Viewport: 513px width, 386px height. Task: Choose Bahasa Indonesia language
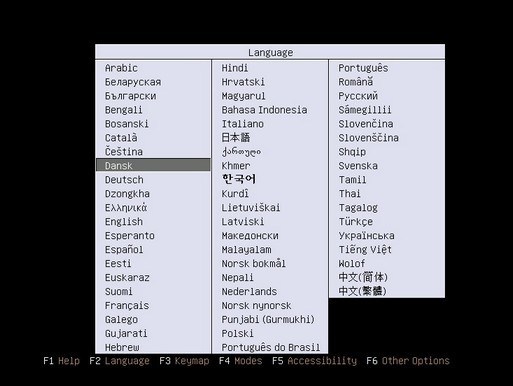[264, 110]
